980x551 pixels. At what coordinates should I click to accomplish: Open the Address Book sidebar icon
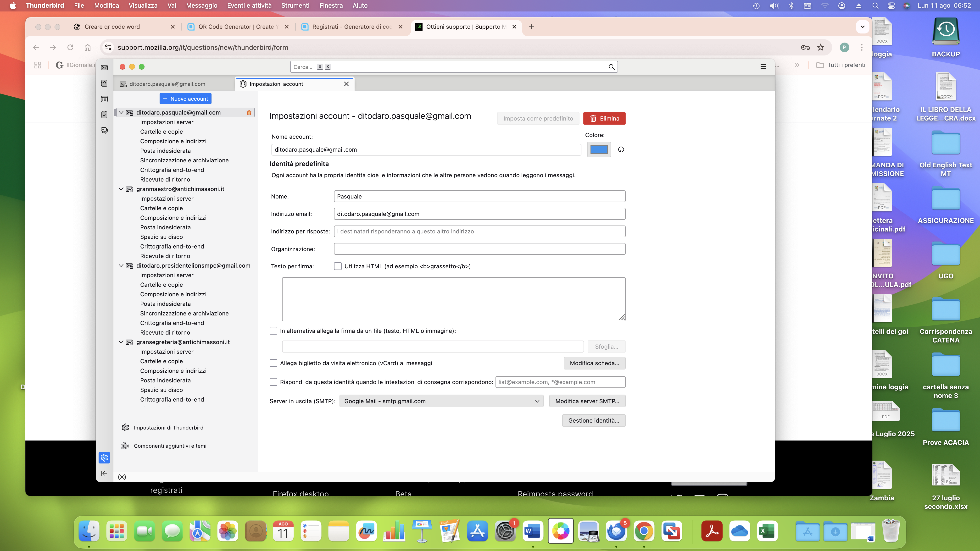[104, 83]
